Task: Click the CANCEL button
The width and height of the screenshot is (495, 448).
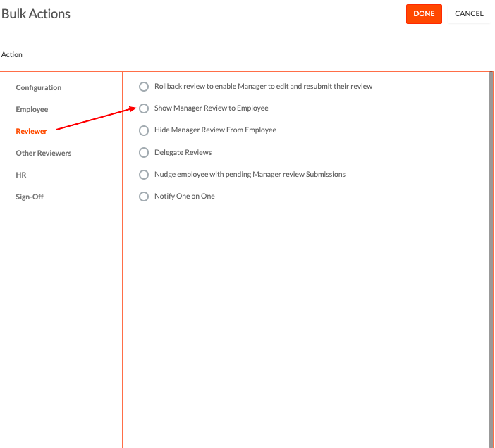Action: click(469, 14)
